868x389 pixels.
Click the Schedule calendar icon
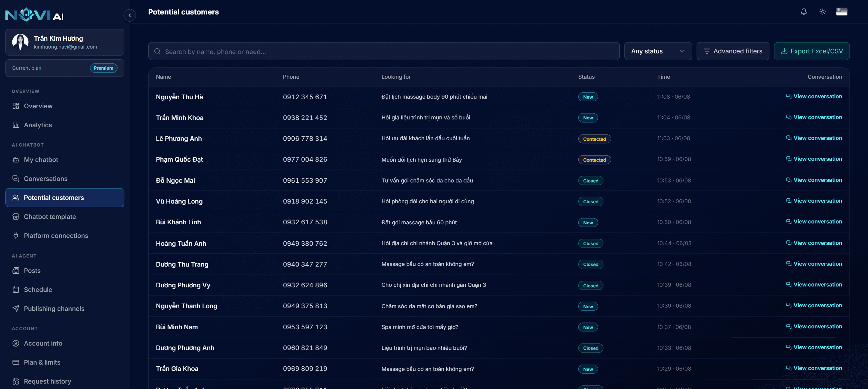[x=16, y=289]
